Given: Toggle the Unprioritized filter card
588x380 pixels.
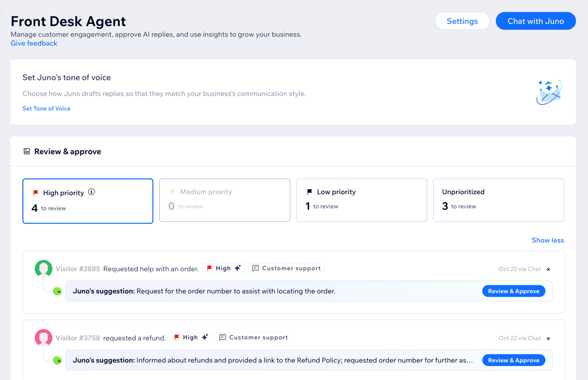Looking at the screenshot, I should pos(498,200).
